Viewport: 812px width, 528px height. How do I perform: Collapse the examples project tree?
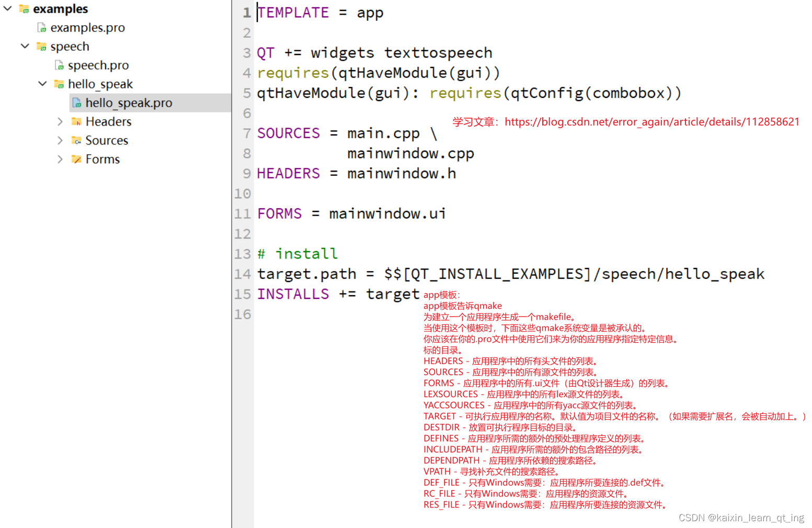(x=7, y=8)
